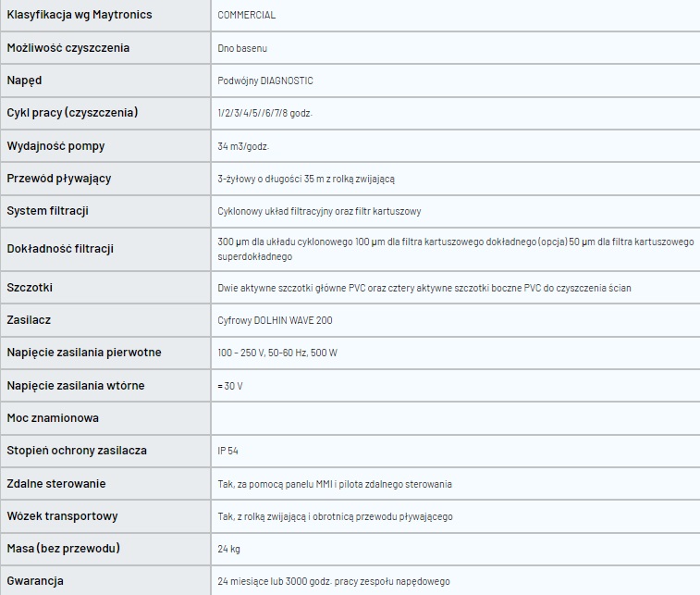The width and height of the screenshot is (700, 595).
Task: Click the Dokładność filtracji label
Action: tap(60, 248)
